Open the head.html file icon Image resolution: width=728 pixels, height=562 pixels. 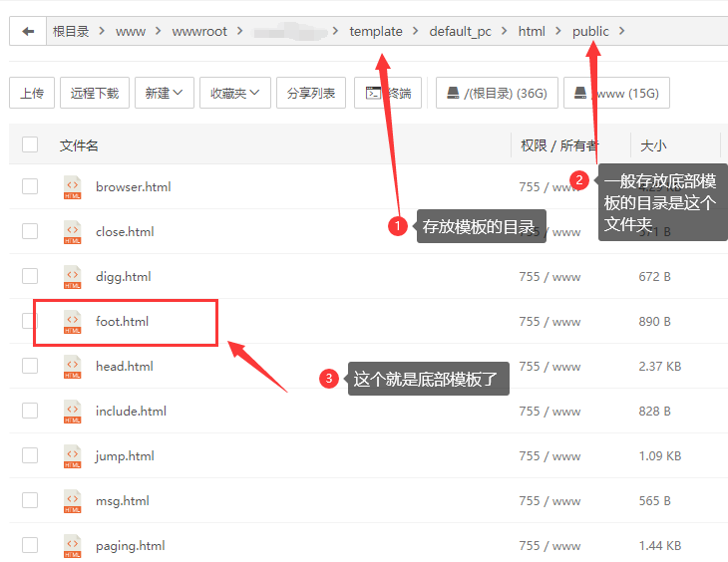click(73, 367)
